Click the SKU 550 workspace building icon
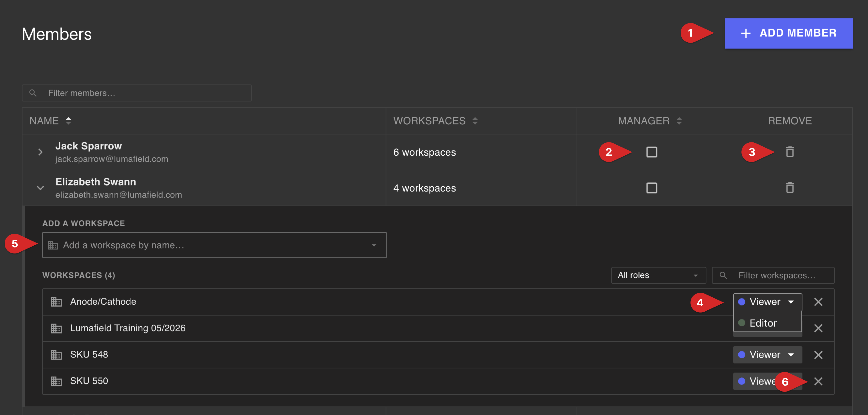868x415 pixels. pos(56,381)
